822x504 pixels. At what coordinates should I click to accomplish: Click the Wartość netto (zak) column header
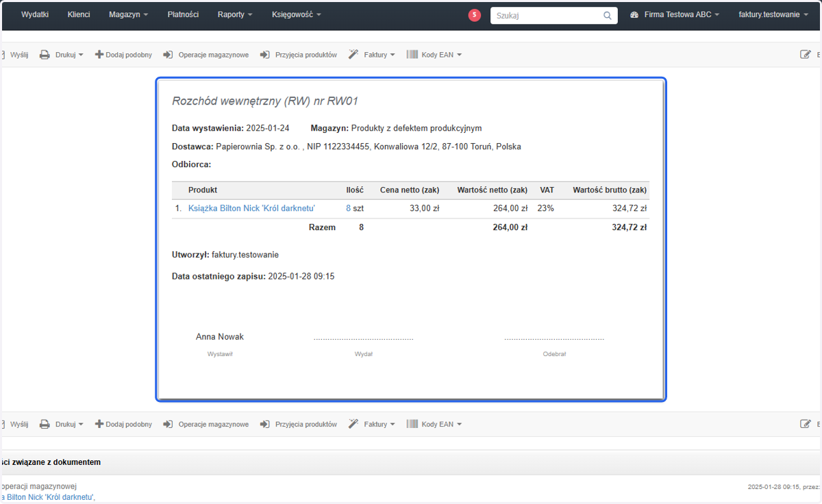click(492, 190)
